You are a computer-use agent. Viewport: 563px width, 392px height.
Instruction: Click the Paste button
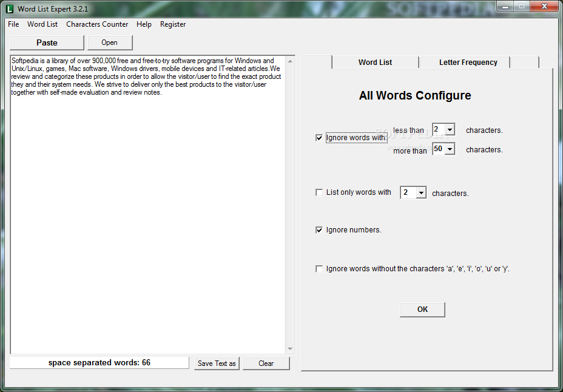[x=47, y=42]
